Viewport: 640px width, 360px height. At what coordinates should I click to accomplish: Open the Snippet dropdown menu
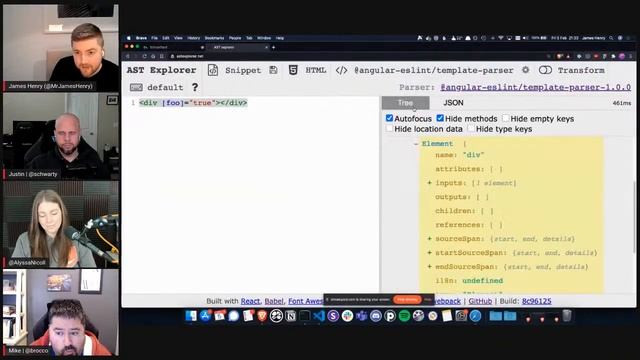(x=243, y=70)
